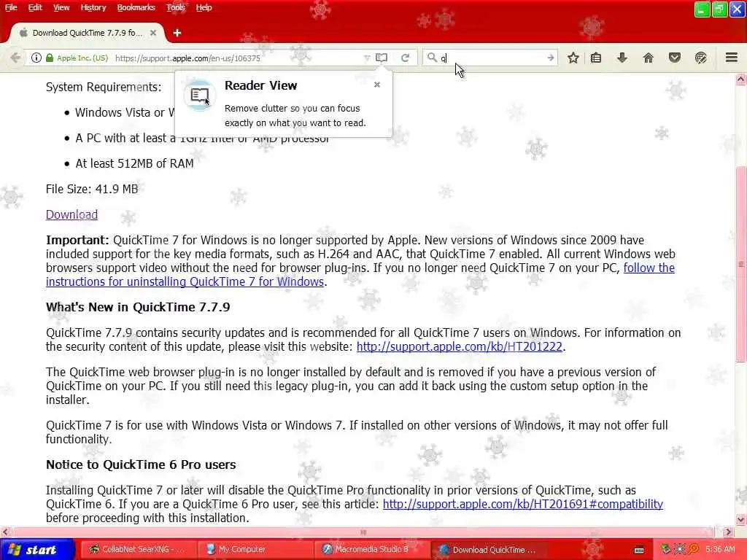This screenshot has width=747, height=560.
Task: Open the History menu
Action: tap(93, 7)
